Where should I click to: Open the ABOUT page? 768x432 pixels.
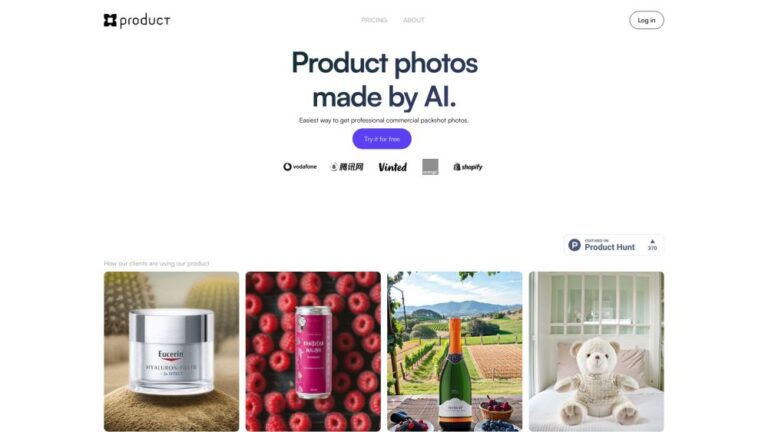coord(414,20)
